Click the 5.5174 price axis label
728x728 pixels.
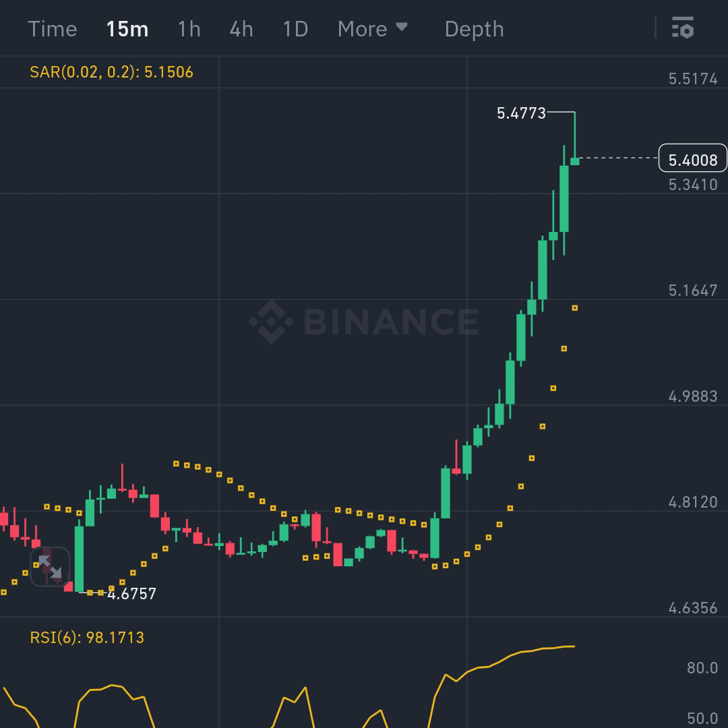click(693, 79)
